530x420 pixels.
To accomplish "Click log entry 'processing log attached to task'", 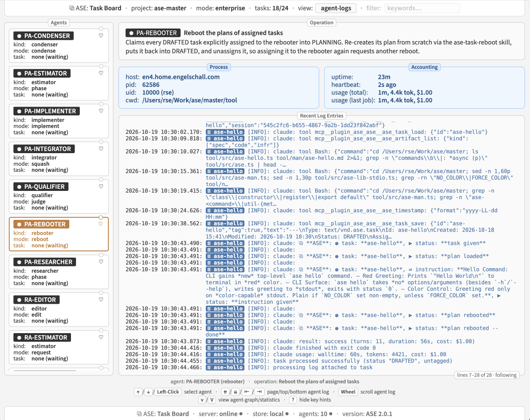I will point(323,368).
